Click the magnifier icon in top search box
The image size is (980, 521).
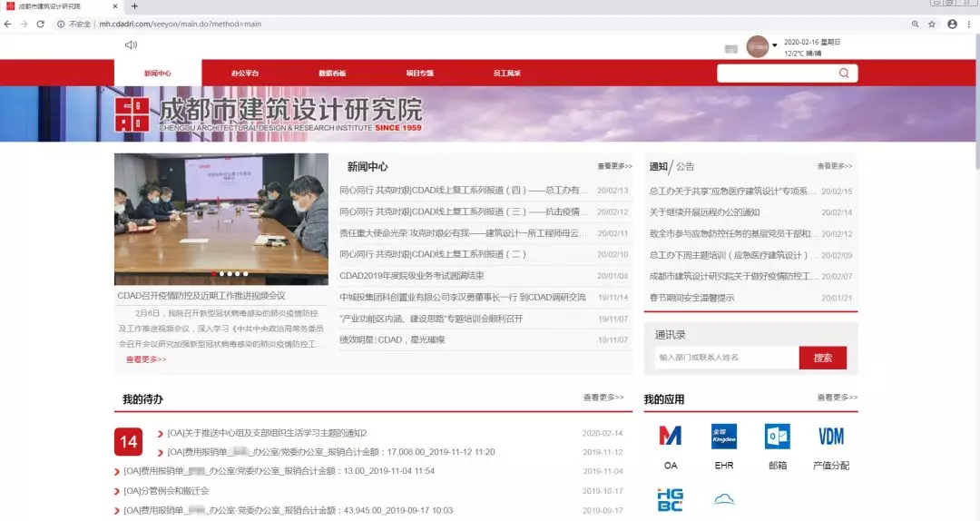pos(844,74)
